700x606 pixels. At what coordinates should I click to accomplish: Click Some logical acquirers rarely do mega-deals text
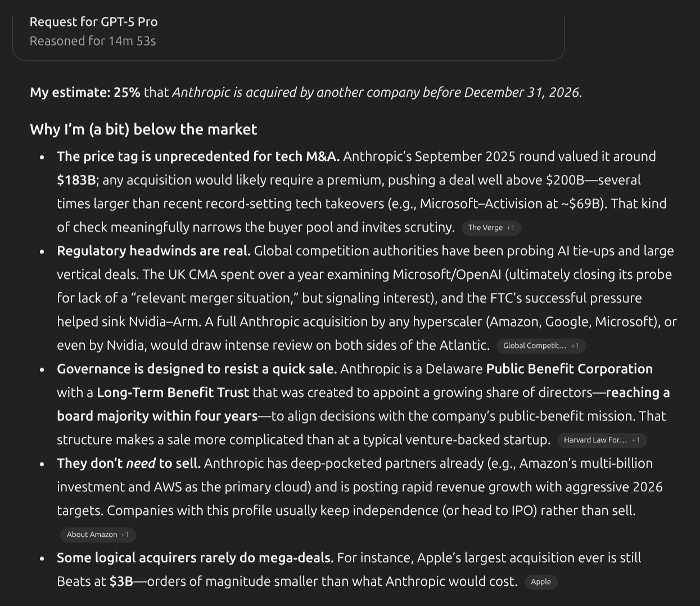195,558
